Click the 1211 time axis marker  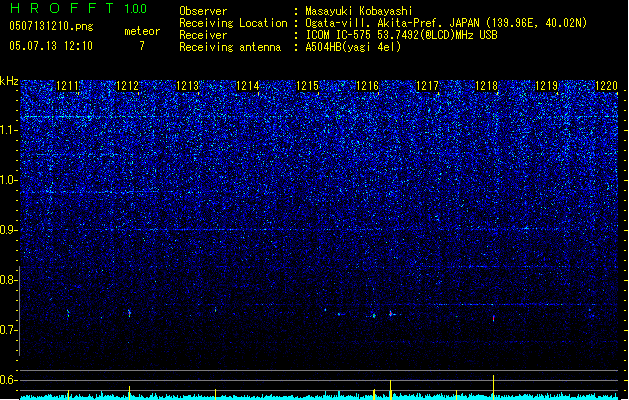[x=67, y=86]
